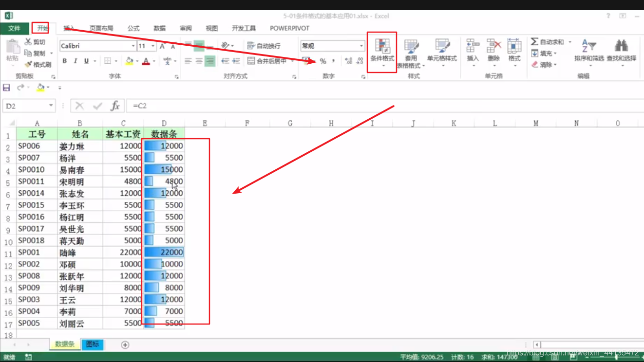The image size is (644, 362).
Task: Toggle italic formatting
Action: coord(76,61)
